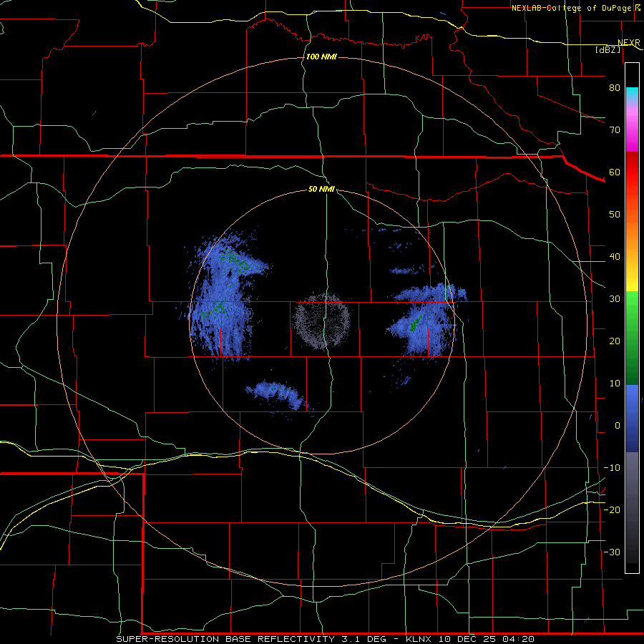Click the "NEXR" label above the color scale
This screenshot has height=644, width=644.
629,43
